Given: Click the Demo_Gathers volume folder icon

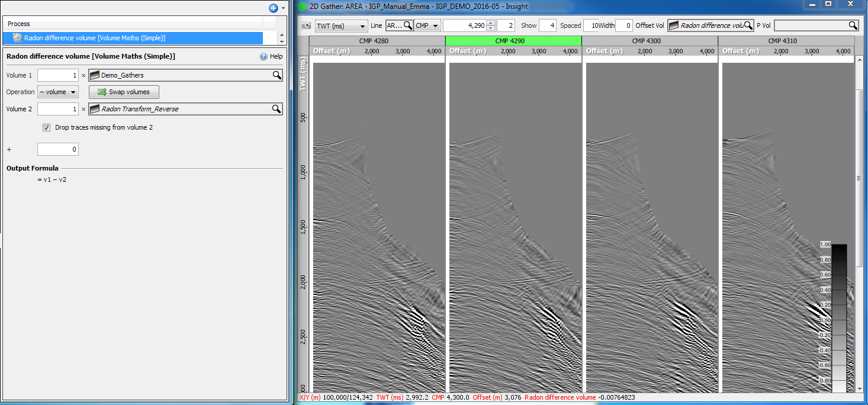Looking at the screenshot, I should point(95,75).
